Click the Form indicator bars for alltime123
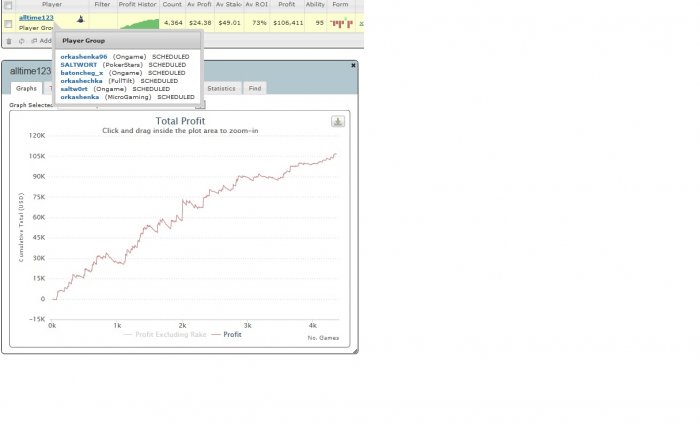The image size is (700, 425). point(342,23)
